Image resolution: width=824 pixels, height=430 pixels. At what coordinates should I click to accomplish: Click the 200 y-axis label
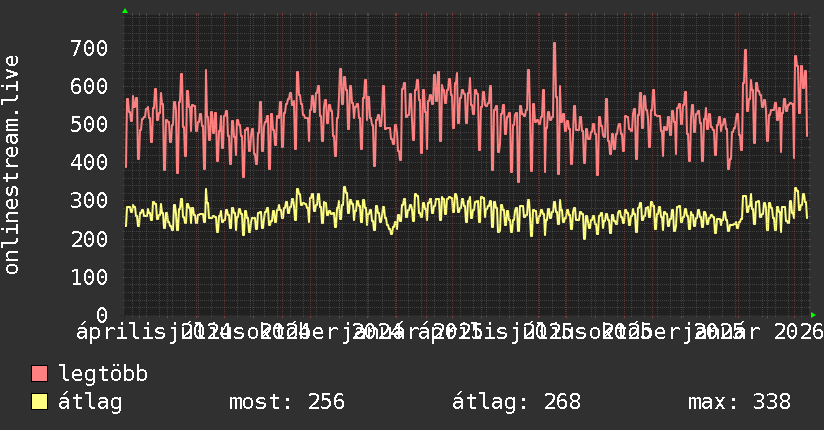[89, 239]
